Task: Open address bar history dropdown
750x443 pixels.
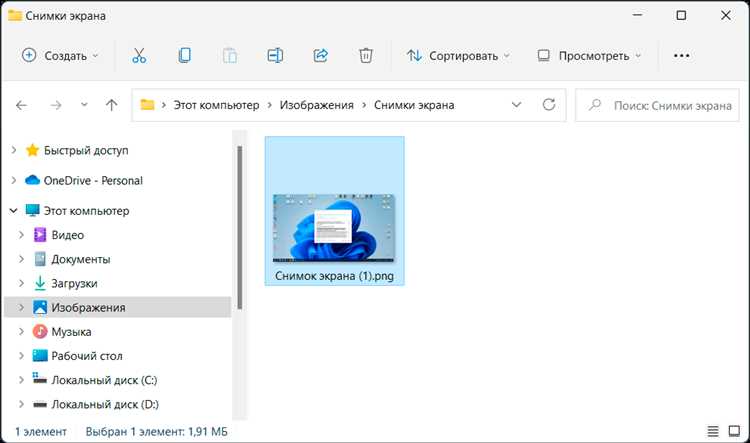Action: pos(517,104)
